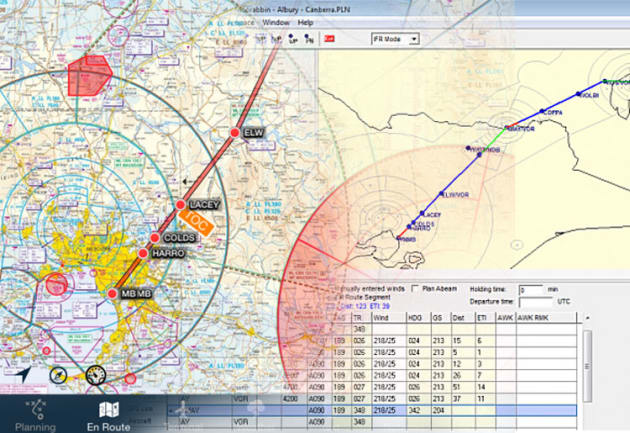Open the En Route tab
630x433 pixels.
click(108, 416)
